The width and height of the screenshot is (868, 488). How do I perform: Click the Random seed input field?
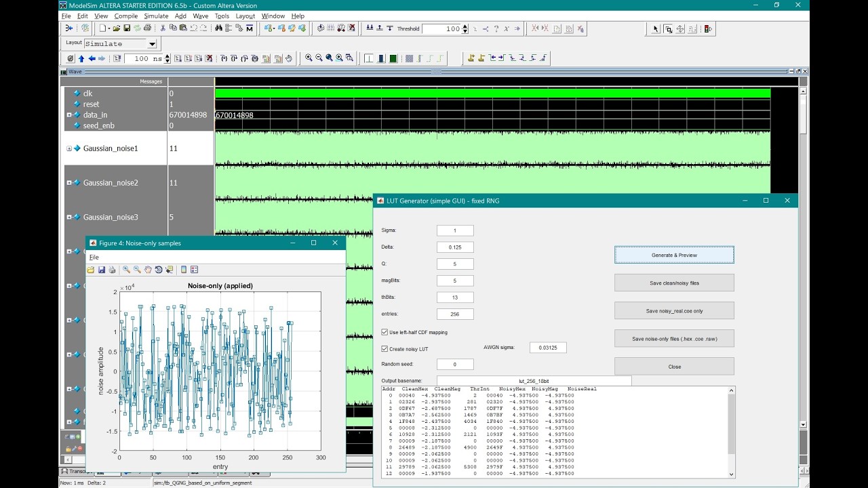click(455, 364)
